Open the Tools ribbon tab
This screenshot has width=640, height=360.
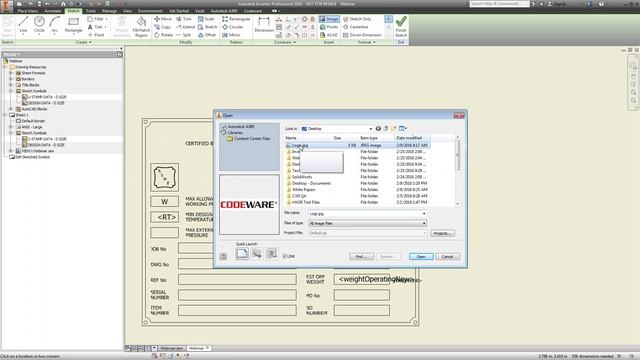click(91, 11)
